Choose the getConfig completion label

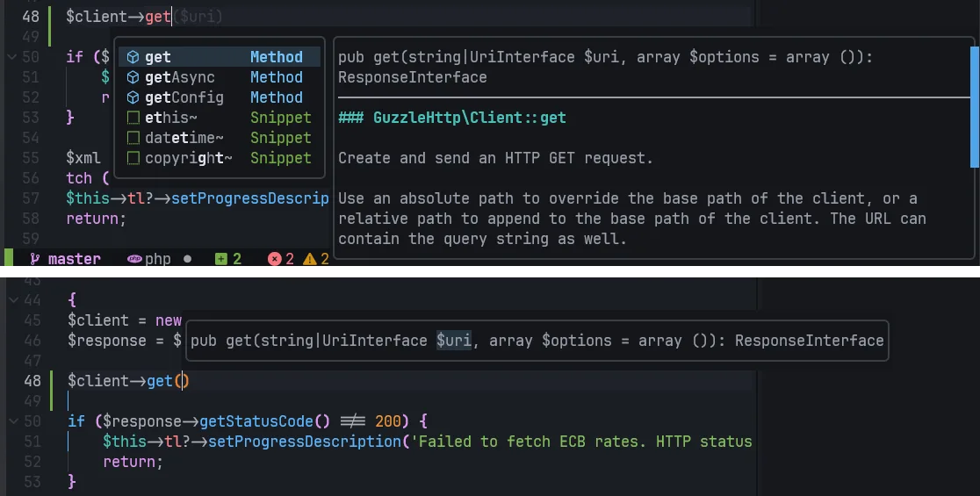184,97
